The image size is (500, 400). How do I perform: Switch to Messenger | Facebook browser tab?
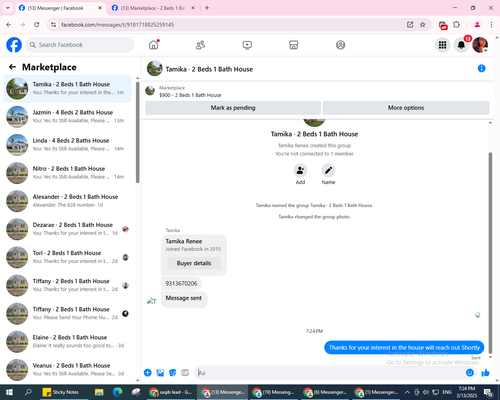pyautogui.click(x=61, y=8)
